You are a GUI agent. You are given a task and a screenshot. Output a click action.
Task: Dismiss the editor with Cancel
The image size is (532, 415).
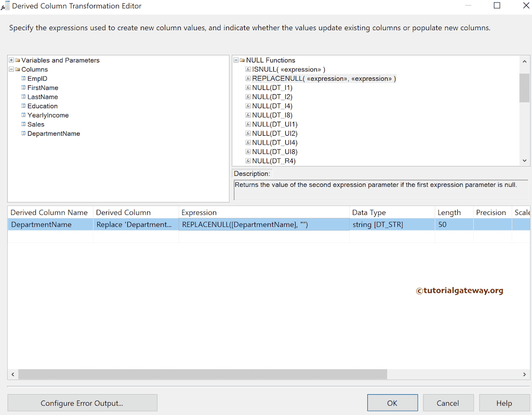[x=448, y=403]
